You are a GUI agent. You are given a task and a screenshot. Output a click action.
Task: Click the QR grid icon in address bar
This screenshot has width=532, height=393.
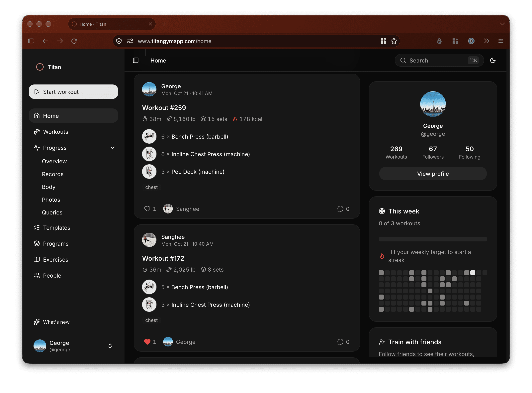point(383,41)
